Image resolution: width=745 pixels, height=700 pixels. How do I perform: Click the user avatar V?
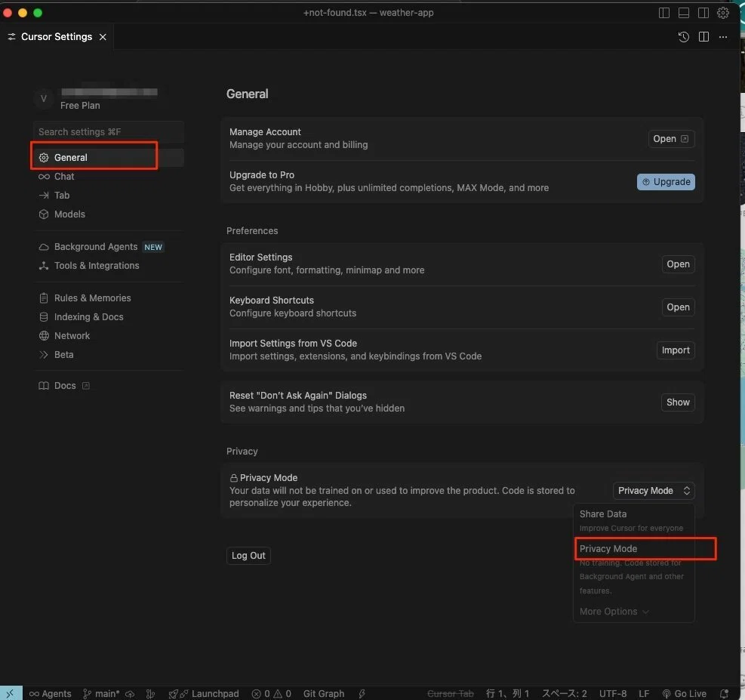pos(43,99)
